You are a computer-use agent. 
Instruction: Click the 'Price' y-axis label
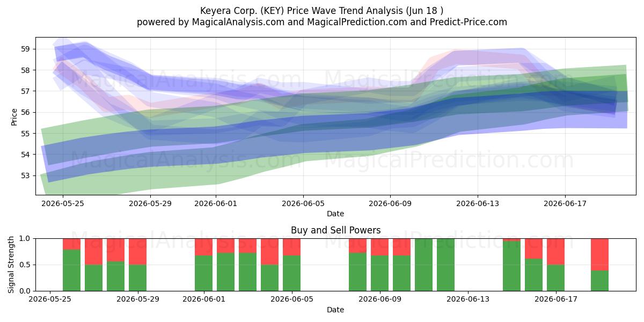14,116
